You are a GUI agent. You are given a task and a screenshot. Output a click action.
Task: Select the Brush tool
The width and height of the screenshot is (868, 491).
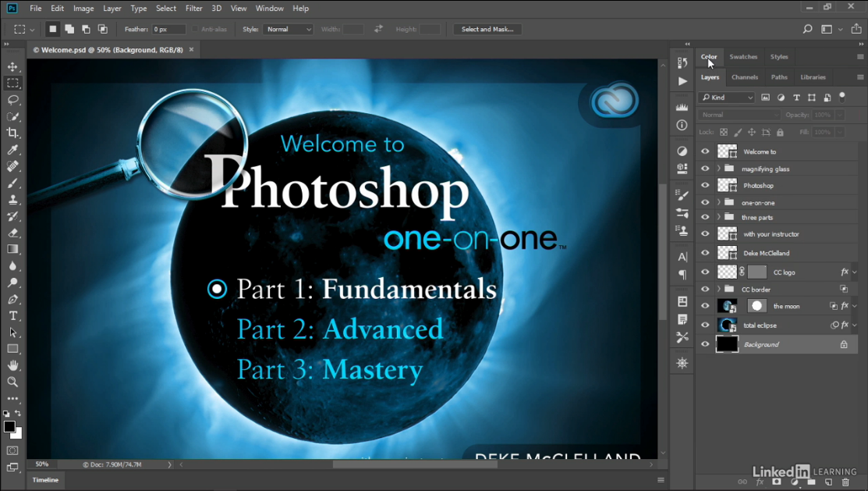click(12, 183)
